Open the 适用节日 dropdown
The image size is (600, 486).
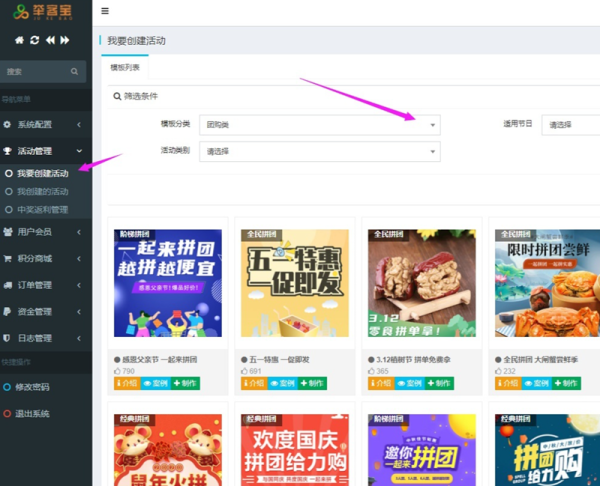570,125
